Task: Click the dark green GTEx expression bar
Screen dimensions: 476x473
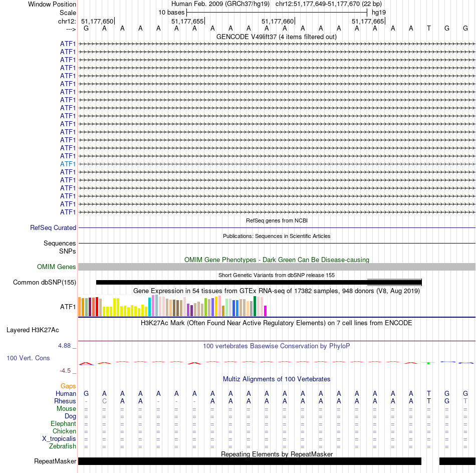Action: [x=255, y=306]
